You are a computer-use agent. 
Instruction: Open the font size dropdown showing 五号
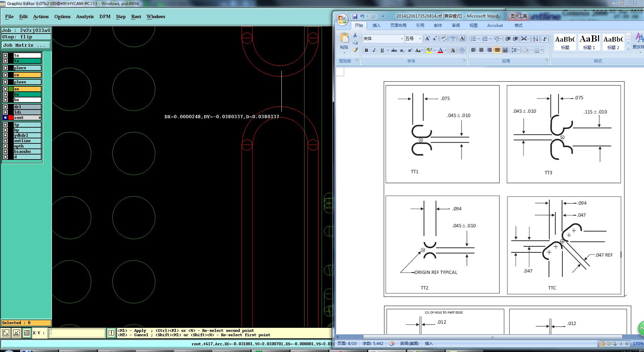click(420, 39)
